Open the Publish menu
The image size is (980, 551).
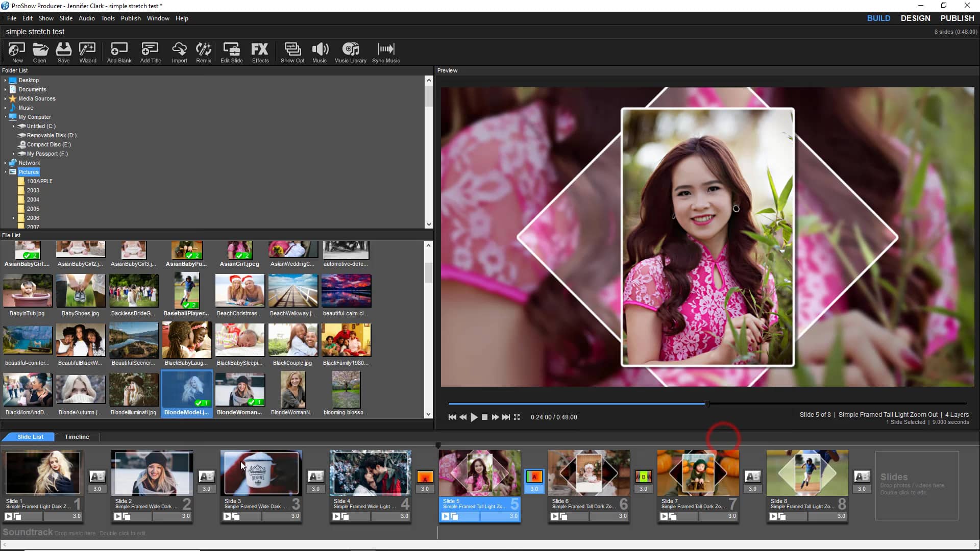coord(131,18)
